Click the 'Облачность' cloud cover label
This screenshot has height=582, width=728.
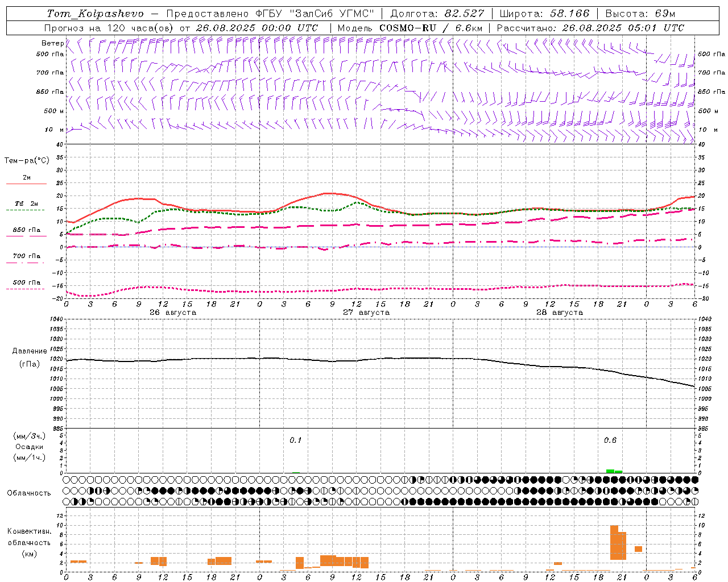pos(29,493)
